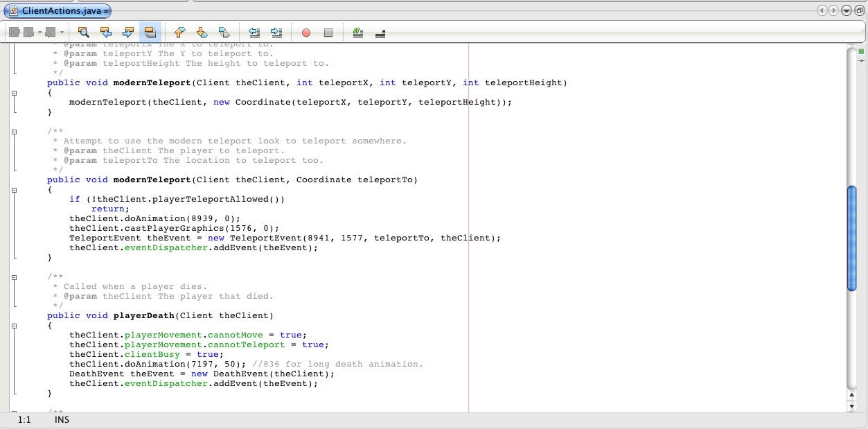
Task: Click the Back navigation icon
Action: point(30,32)
